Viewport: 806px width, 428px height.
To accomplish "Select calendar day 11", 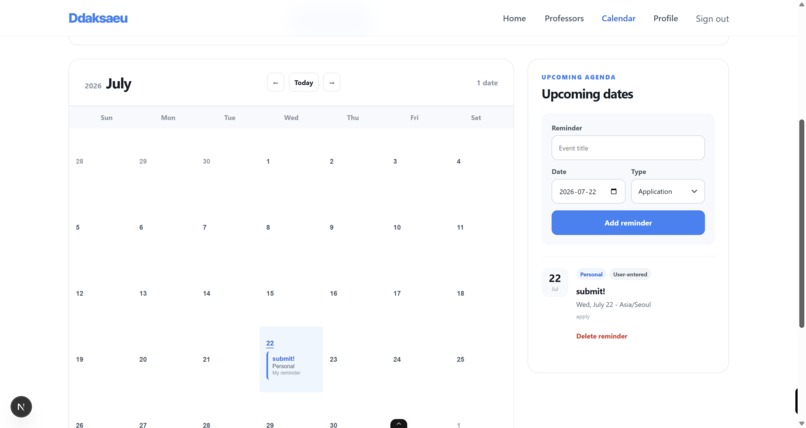I will 460,228.
